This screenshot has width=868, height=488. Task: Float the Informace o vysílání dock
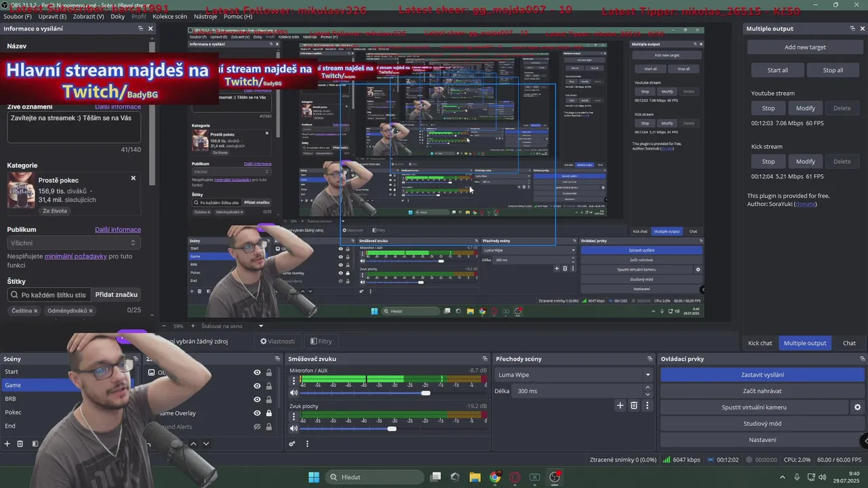[140, 28]
